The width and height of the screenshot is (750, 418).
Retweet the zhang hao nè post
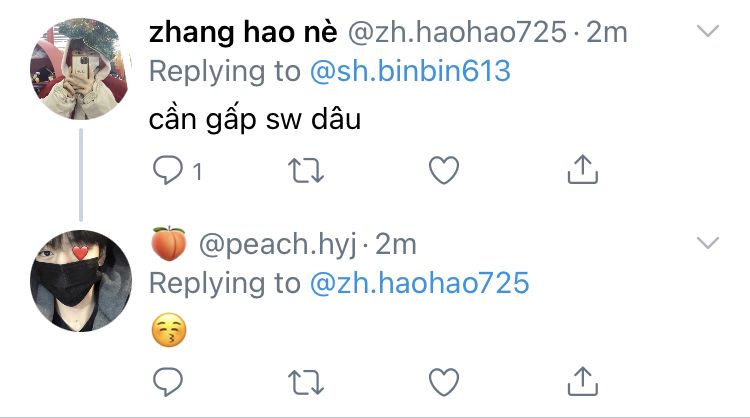coord(306,171)
